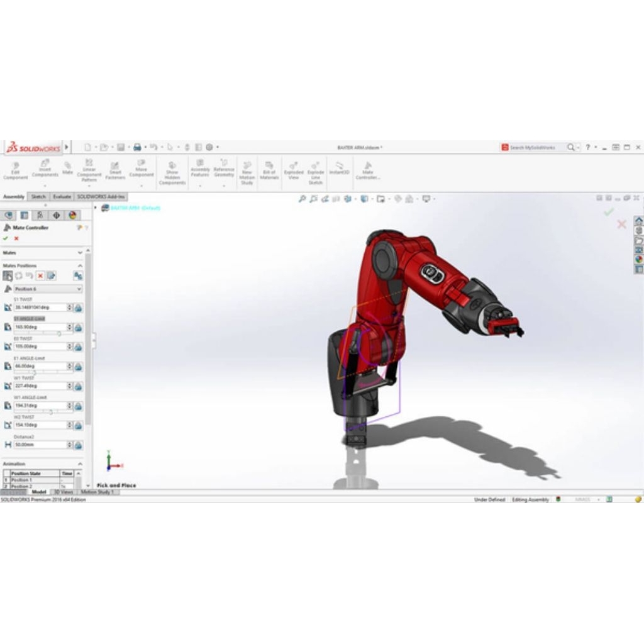Click the Exploded View tool
Screen dimensions: 644x644
(x=294, y=170)
